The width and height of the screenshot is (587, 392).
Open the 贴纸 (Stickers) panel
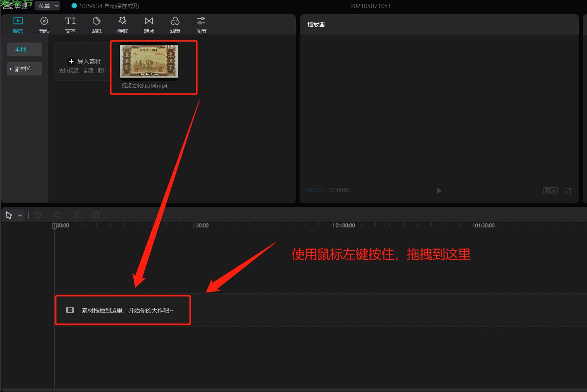(x=97, y=25)
